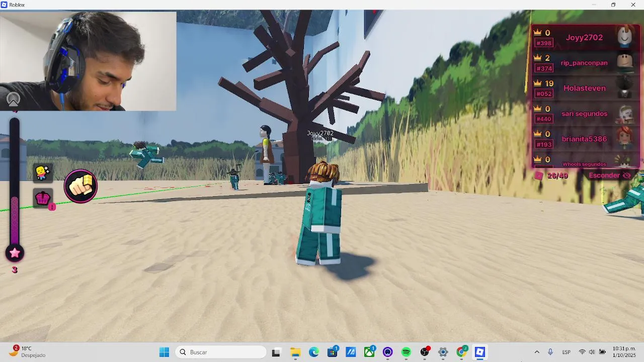Open Task View in the taskbar

(x=276, y=352)
